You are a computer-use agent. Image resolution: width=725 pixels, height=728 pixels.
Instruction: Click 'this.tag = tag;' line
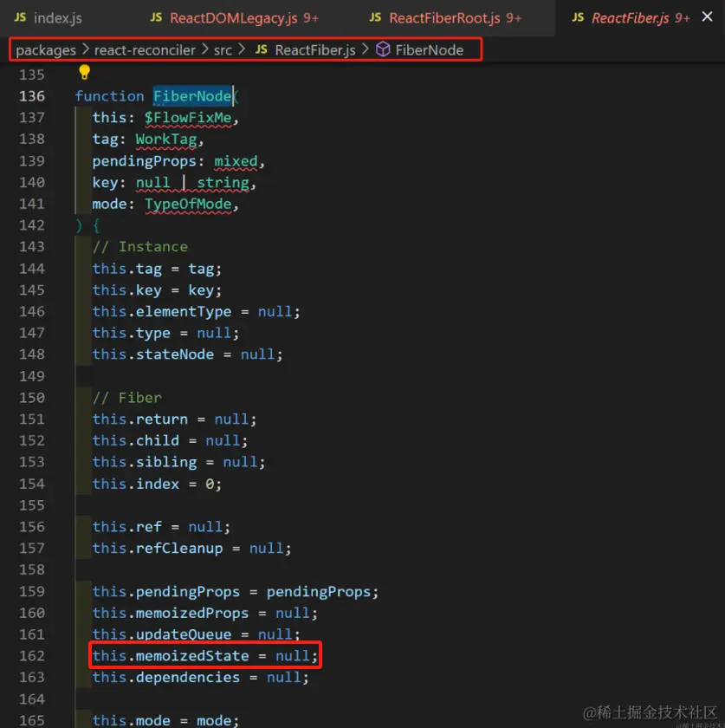coord(158,269)
